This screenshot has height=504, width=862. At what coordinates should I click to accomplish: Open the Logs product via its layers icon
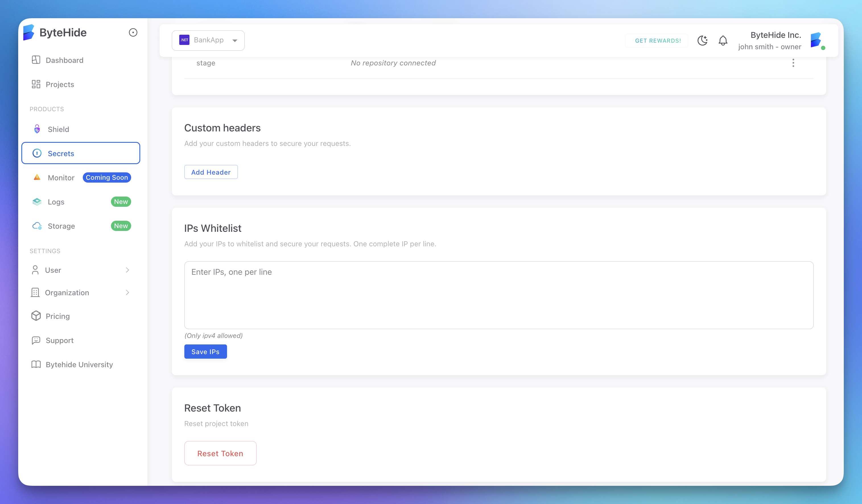pos(37,202)
